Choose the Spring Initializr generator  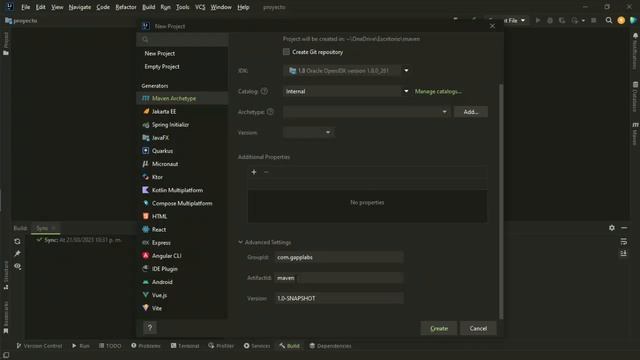(182, 124)
